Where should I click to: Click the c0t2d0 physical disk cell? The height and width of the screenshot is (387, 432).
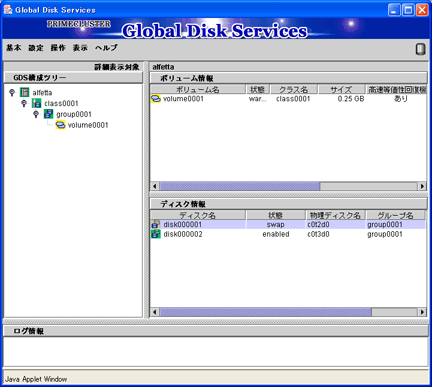318,225
